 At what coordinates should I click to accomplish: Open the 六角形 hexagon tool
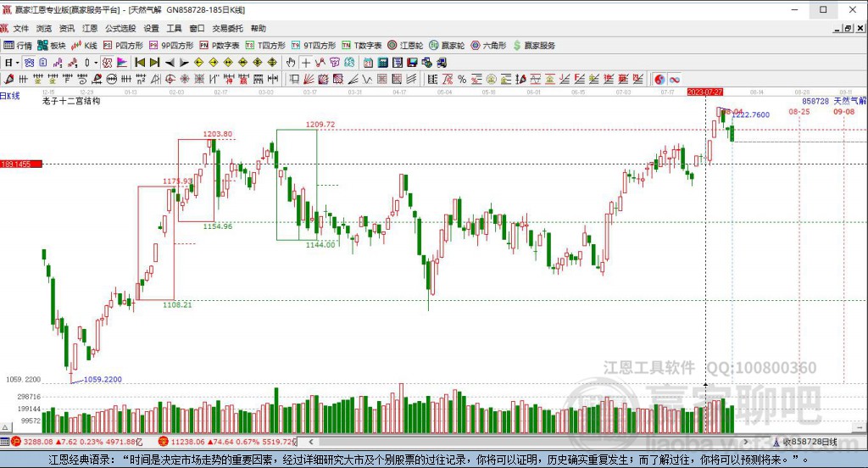488,46
